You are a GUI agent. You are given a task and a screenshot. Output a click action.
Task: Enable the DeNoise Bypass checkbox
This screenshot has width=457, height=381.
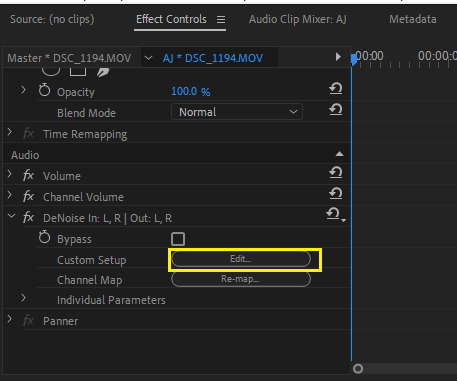[x=178, y=239]
